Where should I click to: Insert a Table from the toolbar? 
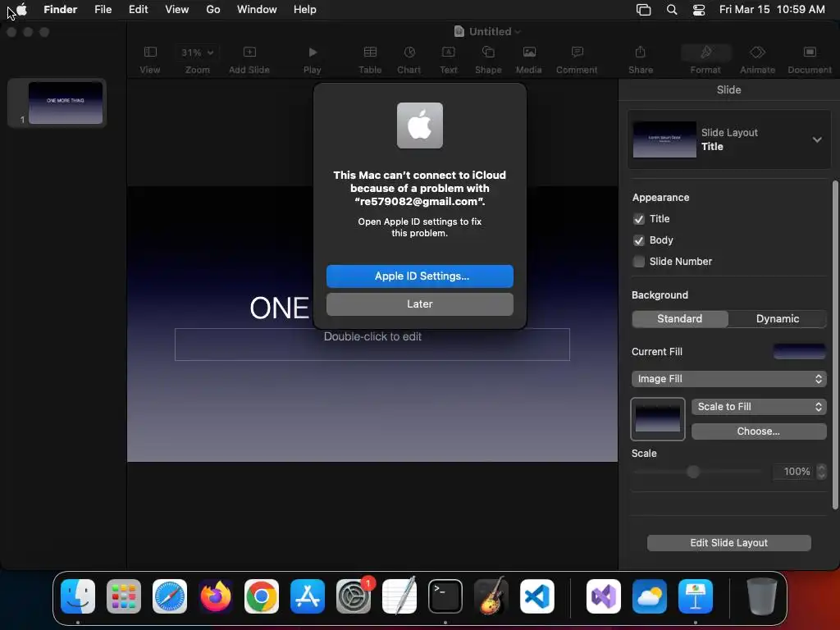coord(370,59)
